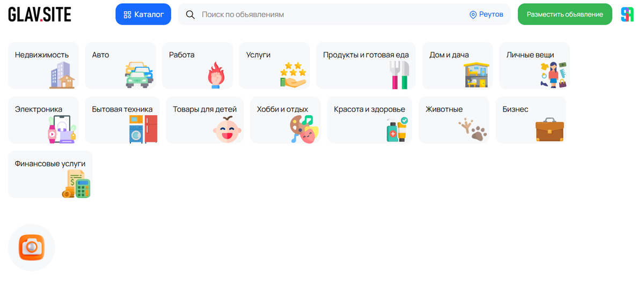Click fork and knife icon in Продукты card

click(399, 75)
